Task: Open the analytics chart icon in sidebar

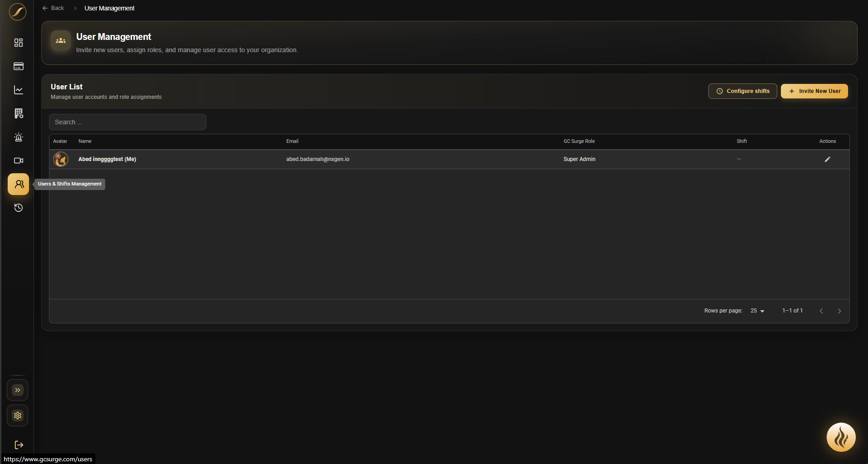Action: pos(19,90)
